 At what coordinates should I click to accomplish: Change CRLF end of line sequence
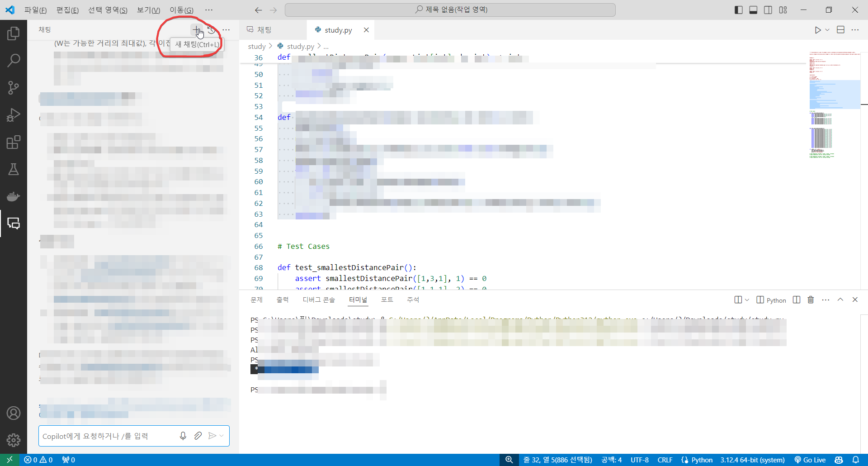tap(665, 460)
